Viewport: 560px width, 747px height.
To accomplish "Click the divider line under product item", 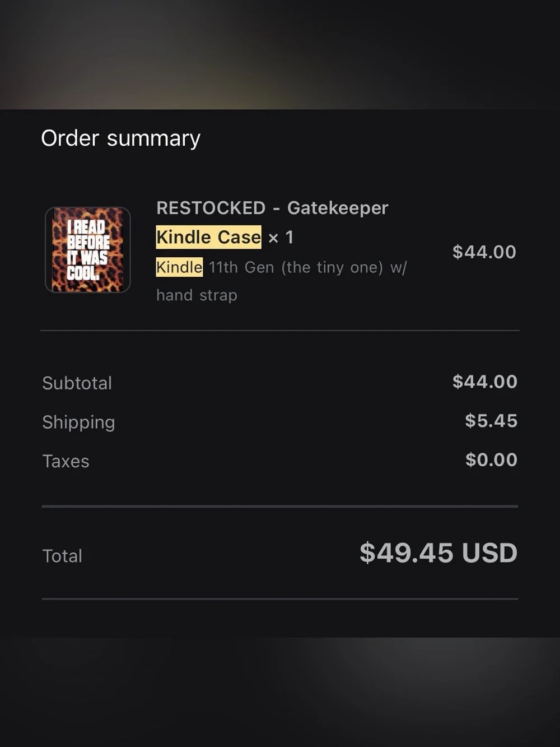I will (x=280, y=331).
